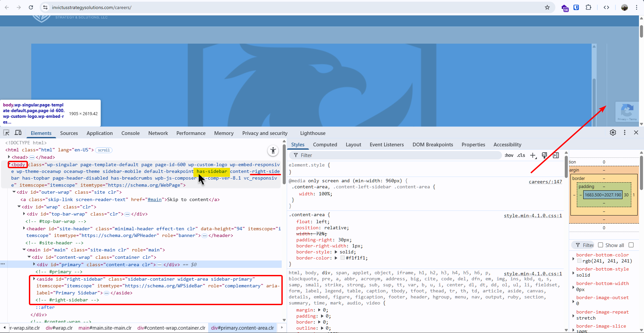
Task: Click the Computed pane Filter field
Action: [x=584, y=245]
